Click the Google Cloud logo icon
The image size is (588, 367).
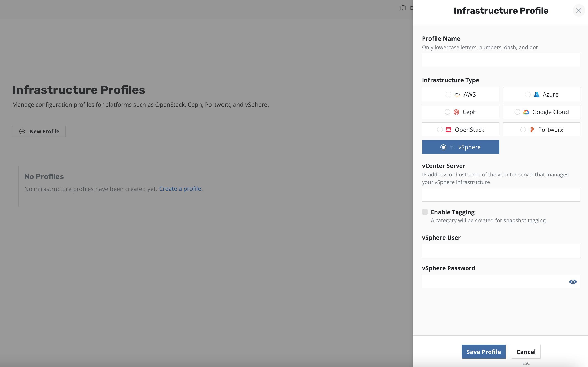[x=526, y=112]
